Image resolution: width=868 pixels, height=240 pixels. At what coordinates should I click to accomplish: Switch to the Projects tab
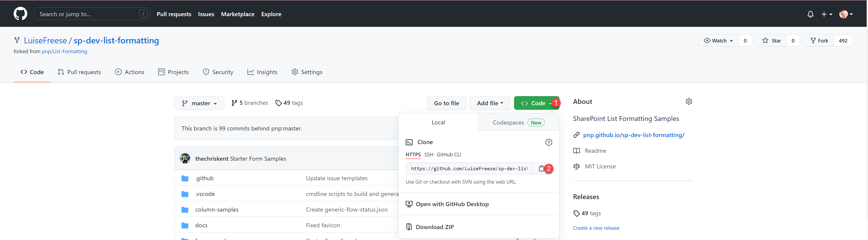point(173,72)
